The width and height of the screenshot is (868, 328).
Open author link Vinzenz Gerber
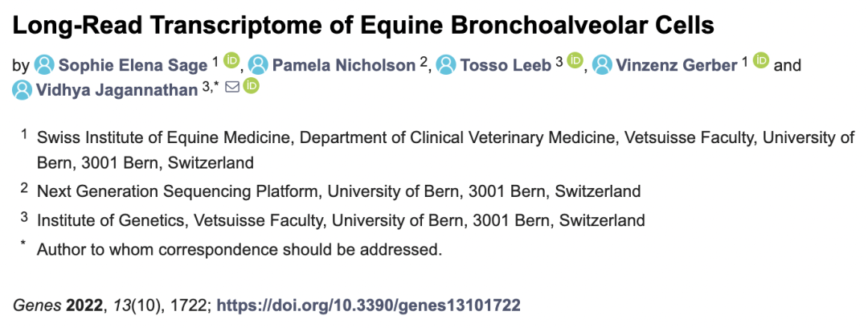(x=677, y=66)
